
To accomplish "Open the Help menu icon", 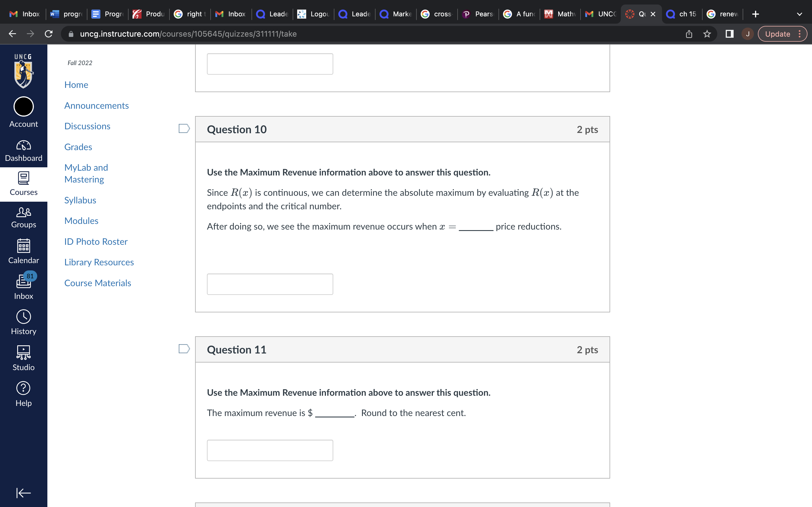I will (23, 394).
